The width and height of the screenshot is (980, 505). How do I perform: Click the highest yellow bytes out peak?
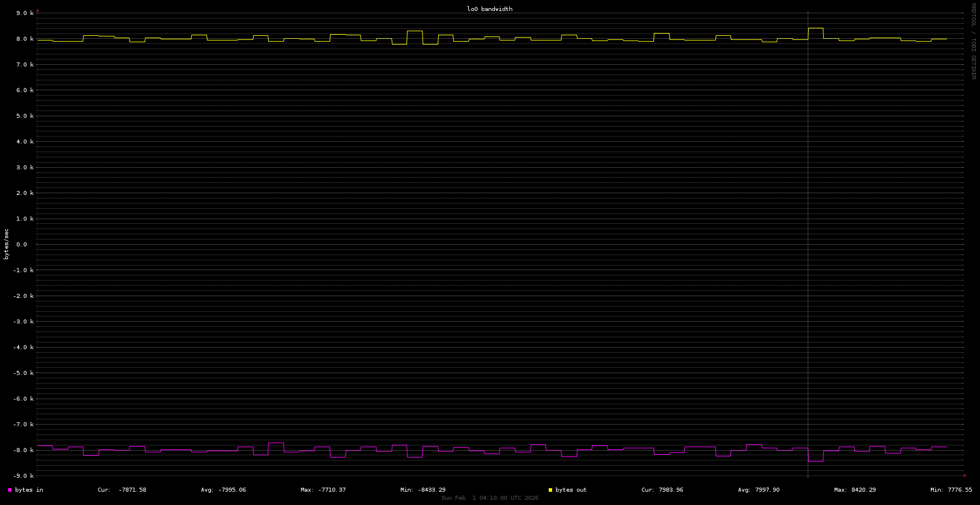click(816, 28)
